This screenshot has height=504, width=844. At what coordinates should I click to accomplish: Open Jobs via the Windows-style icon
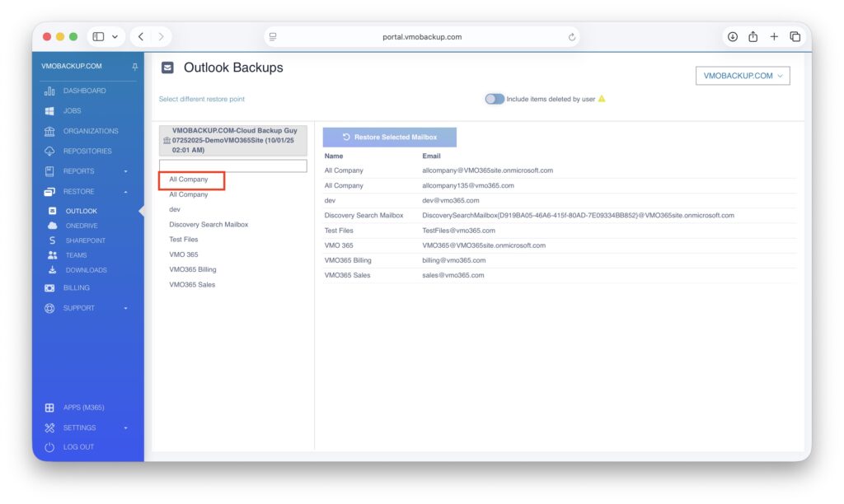[49, 111]
